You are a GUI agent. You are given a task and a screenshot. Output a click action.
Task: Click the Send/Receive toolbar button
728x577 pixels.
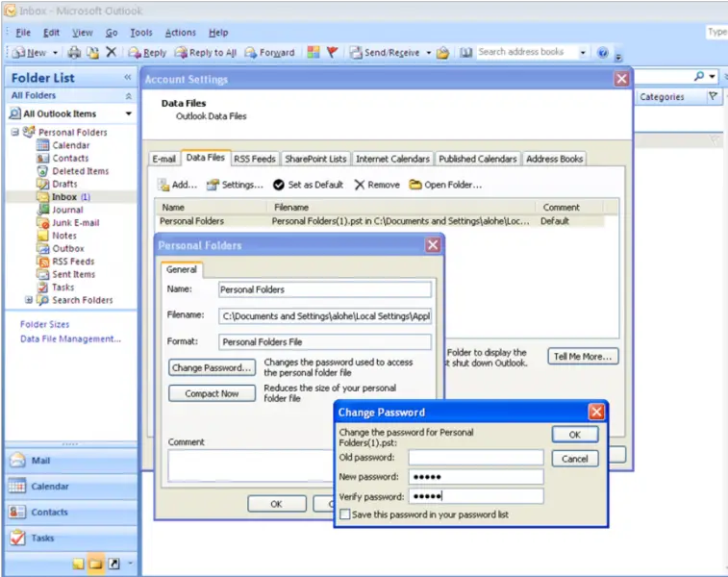385,53
